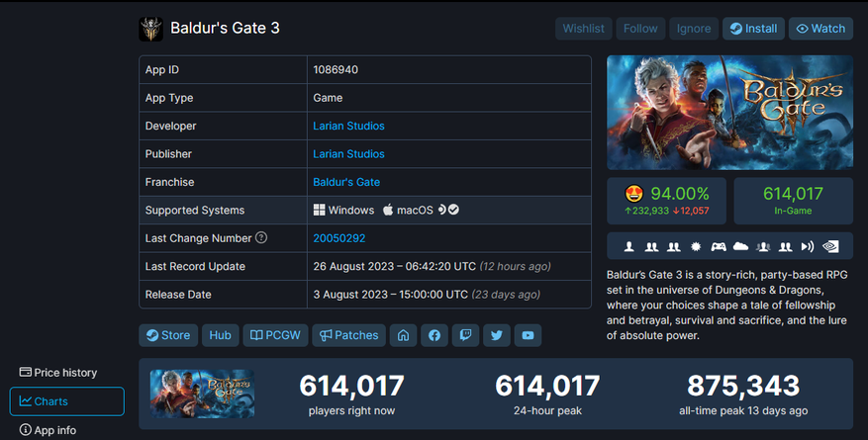Viewport: 868px width, 440px height.
Task: Open the Larian Studios developer link
Action: point(348,126)
